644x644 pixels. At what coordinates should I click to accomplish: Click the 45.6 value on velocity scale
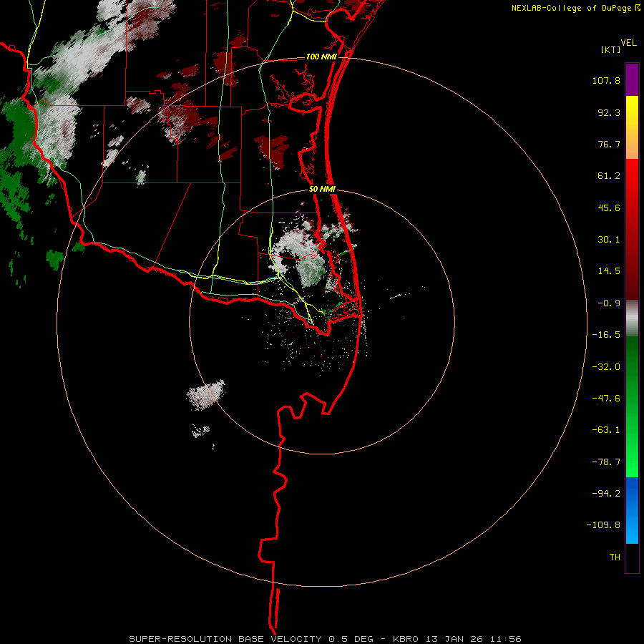click(x=609, y=208)
